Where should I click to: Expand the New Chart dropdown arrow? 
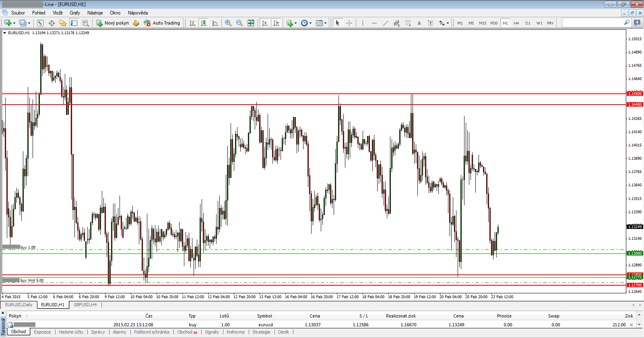coord(14,23)
